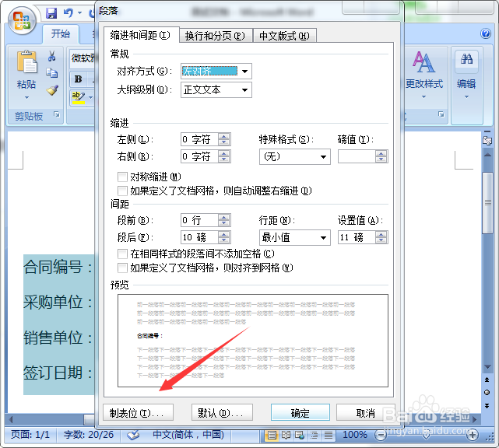Zoom in with the plus button
Viewport: 499px width, 448px height.
tap(473, 435)
